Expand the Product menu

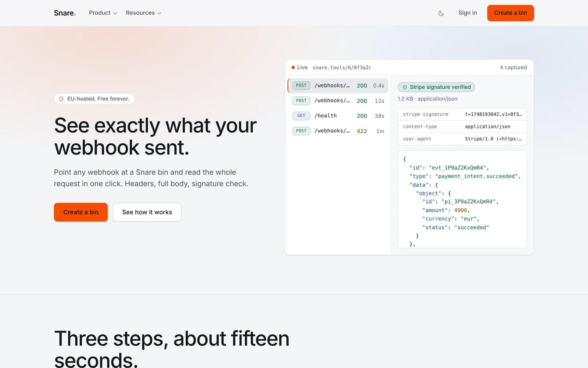103,13
